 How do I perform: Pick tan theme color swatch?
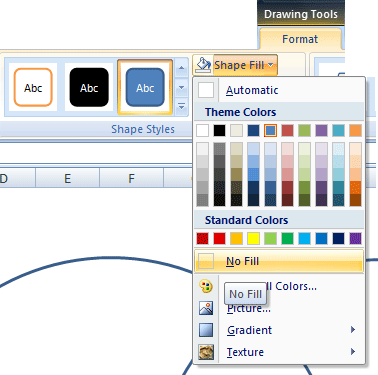tap(236, 130)
